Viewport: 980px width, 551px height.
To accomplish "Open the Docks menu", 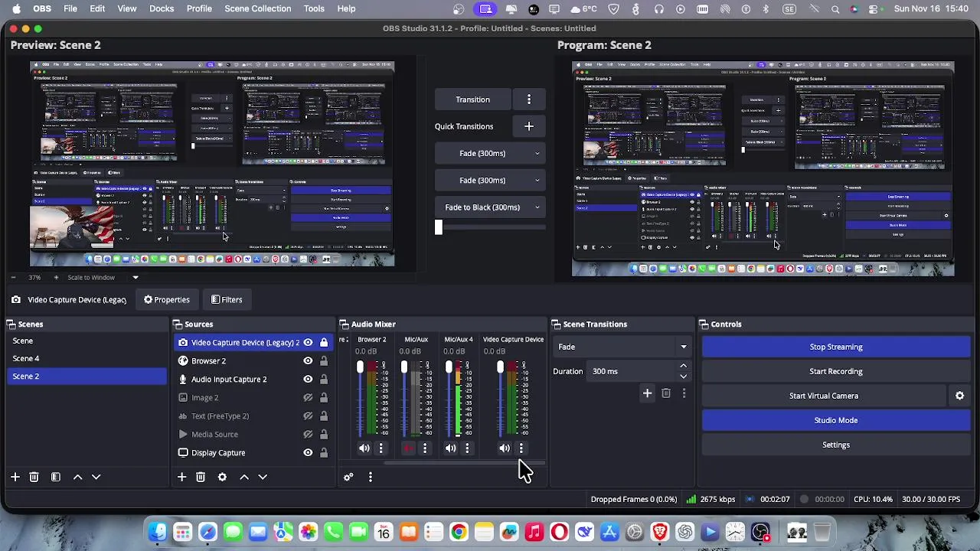I will click(x=162, y=8).
